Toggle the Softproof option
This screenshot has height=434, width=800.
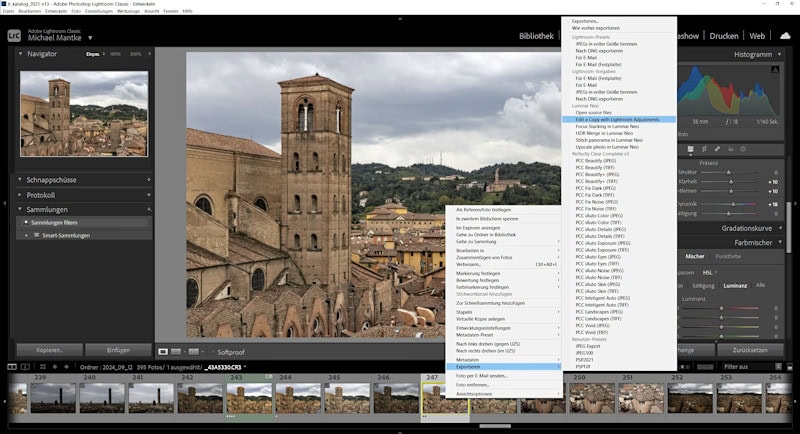[230, 352]
